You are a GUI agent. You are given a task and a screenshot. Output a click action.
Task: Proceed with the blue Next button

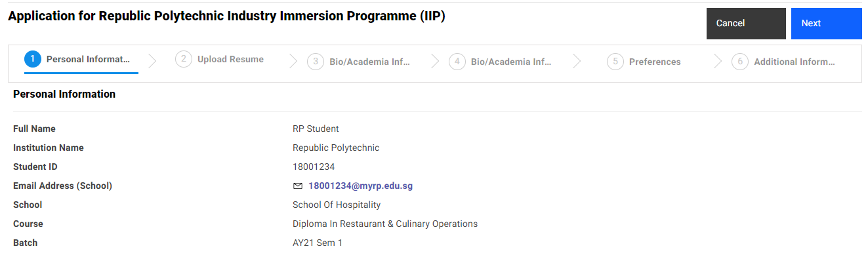tap(826, 24)
